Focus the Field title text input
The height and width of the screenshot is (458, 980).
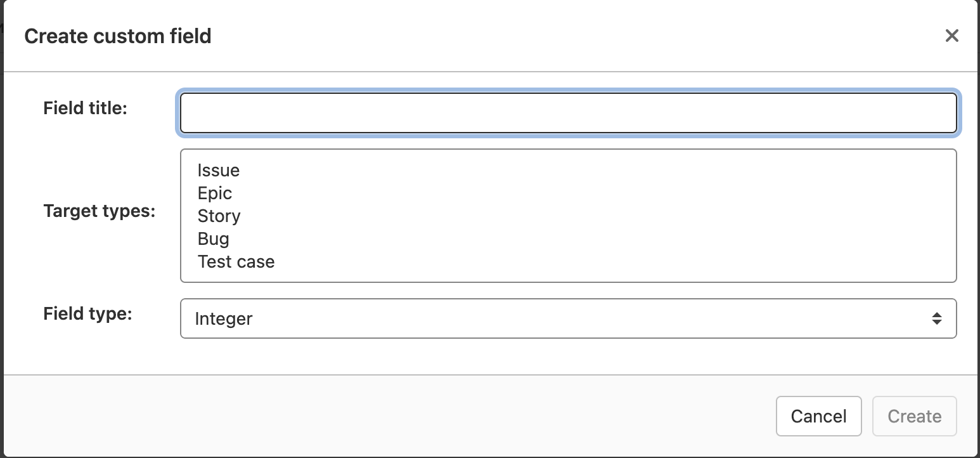tap(568, 114)
